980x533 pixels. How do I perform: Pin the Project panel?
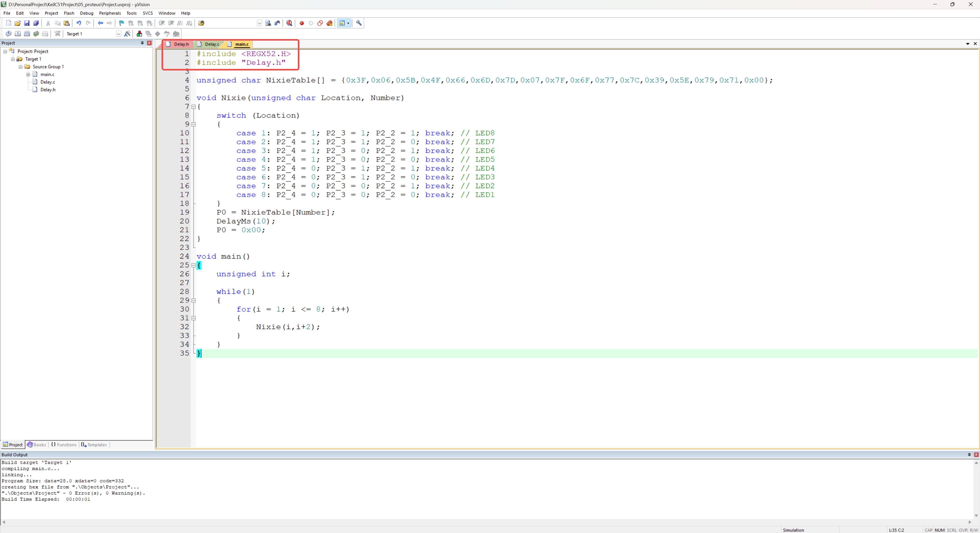pos(142,43)
